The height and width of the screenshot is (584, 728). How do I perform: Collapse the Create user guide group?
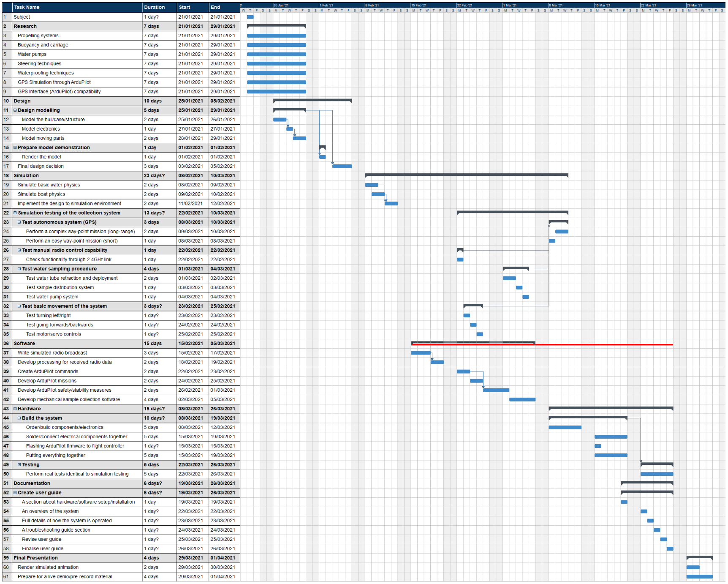[15, 493]
